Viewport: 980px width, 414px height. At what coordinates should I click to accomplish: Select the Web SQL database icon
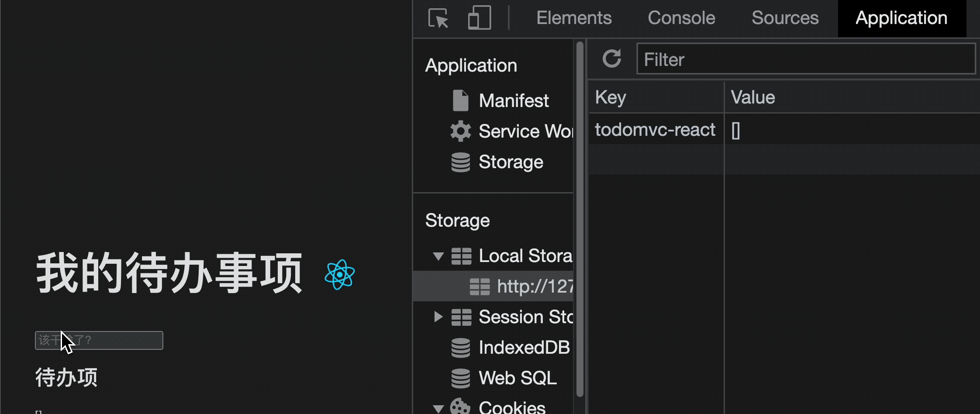460,378
